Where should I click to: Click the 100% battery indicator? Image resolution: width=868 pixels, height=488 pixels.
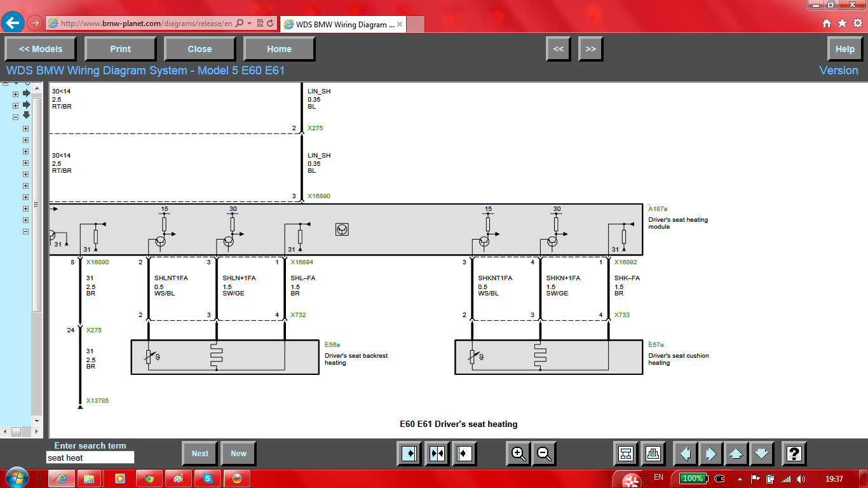point(693,478)
